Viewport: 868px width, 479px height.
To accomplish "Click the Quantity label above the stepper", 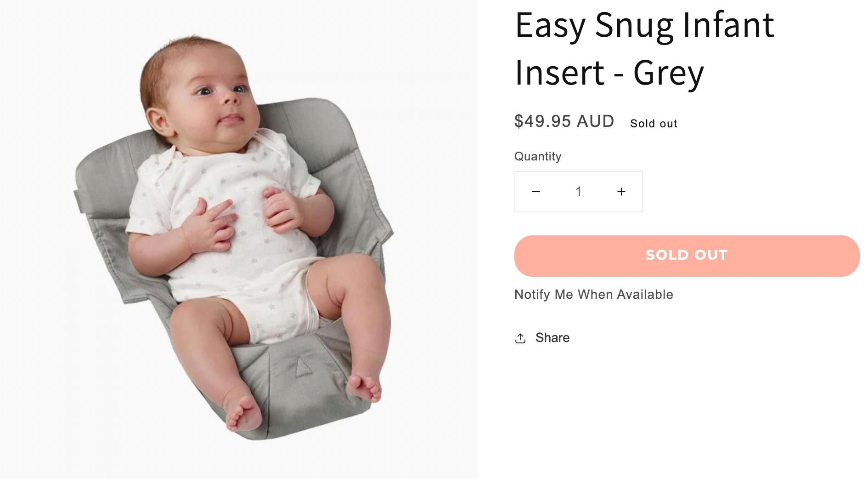I will (538, 156).
